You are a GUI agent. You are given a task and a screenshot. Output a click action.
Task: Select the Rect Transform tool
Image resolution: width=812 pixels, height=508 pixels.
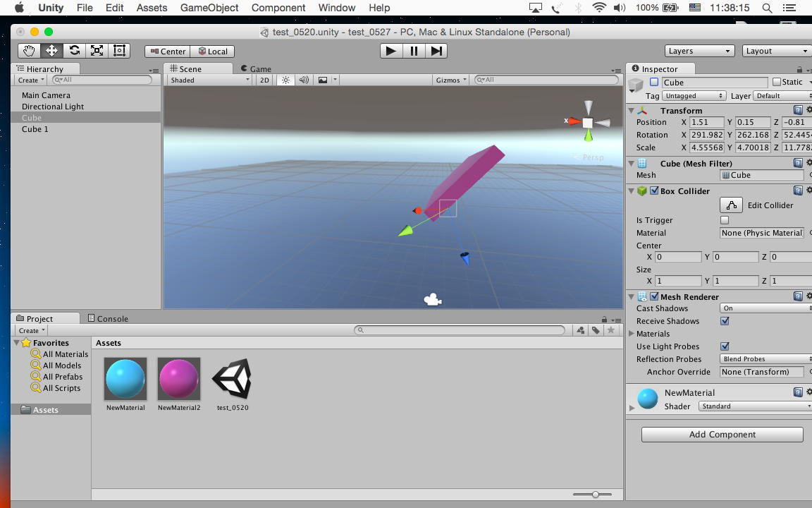pyautogui.click(x=119, y=51)
